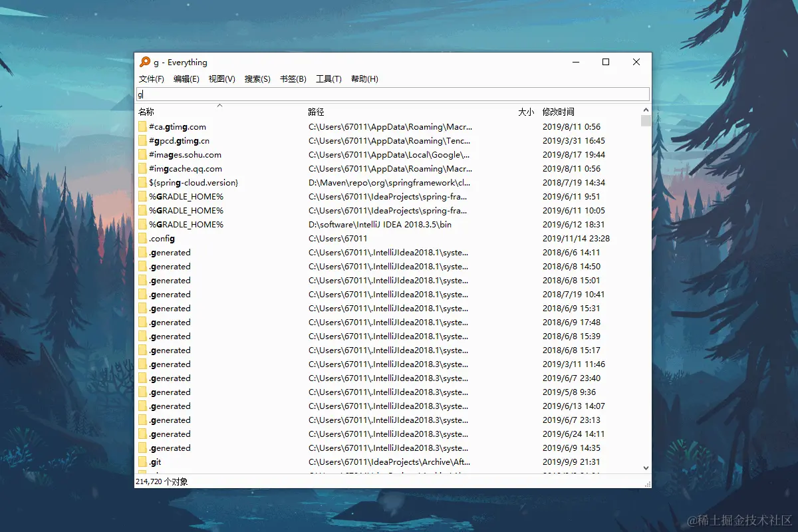Click the vertical scrollbar thumb
Screen dimensions: 798x532
(x=646, y=120)
